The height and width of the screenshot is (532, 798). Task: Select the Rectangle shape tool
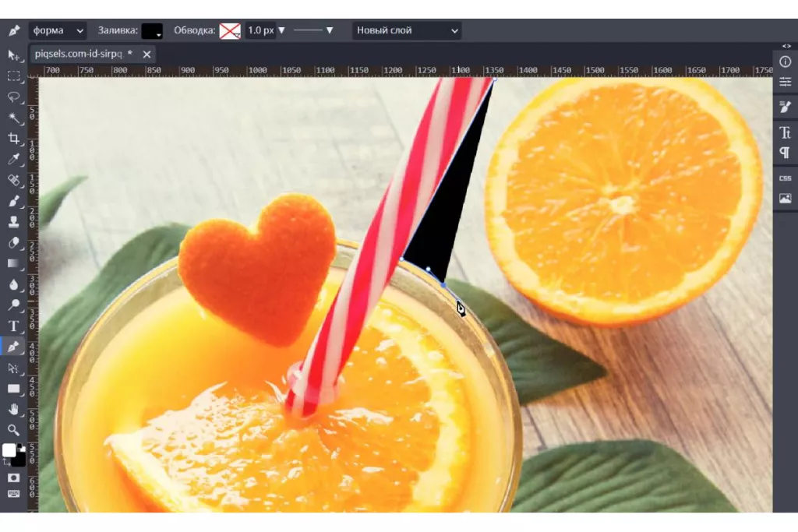(13, 389)
